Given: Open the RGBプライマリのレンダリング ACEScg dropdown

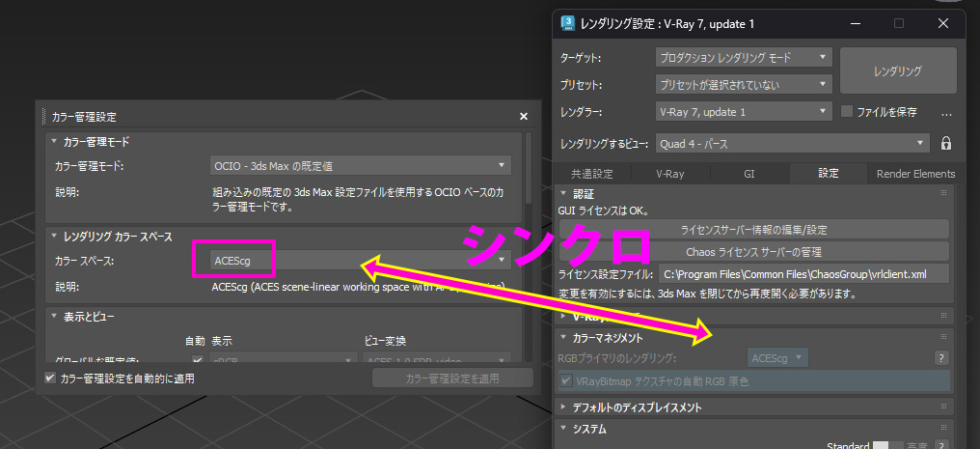Looking at the screenshot, I should [x=777, y=358].
